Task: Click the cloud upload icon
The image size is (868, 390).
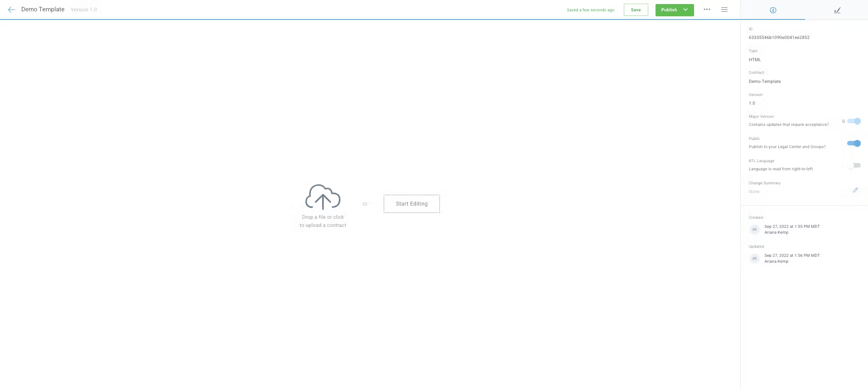Action: [x=323, y=197]
